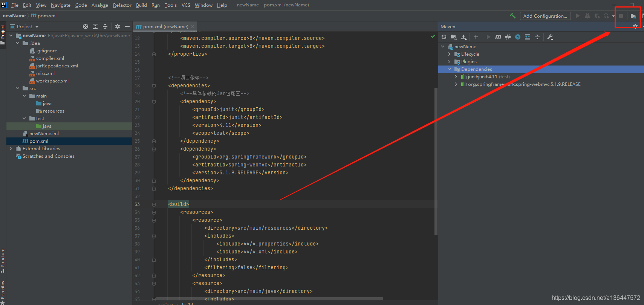The image size is (644, 305).
Task: Expand the External Libraries node
Action: [11, 148]
